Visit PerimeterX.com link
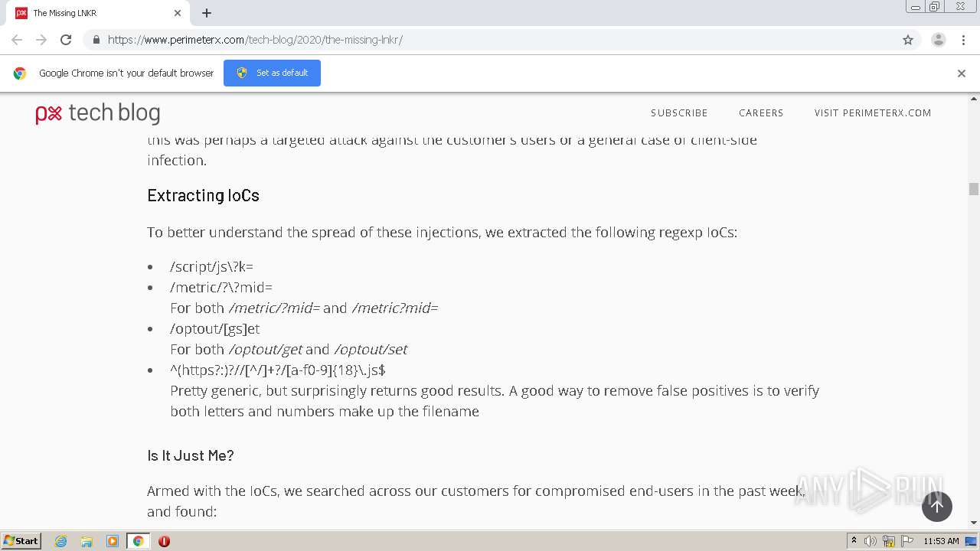The width and height of the screenshot is (980, 551). click(872, 112)
